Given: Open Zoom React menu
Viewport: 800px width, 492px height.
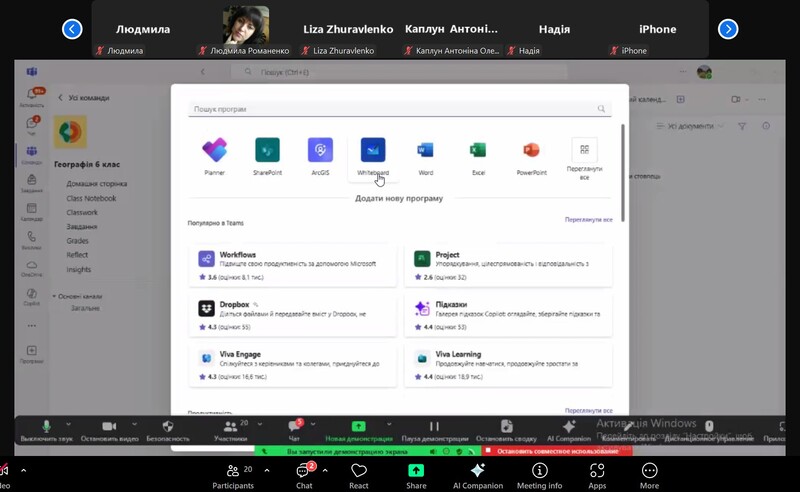Looking at the screenshot, I should pos(359,476).
